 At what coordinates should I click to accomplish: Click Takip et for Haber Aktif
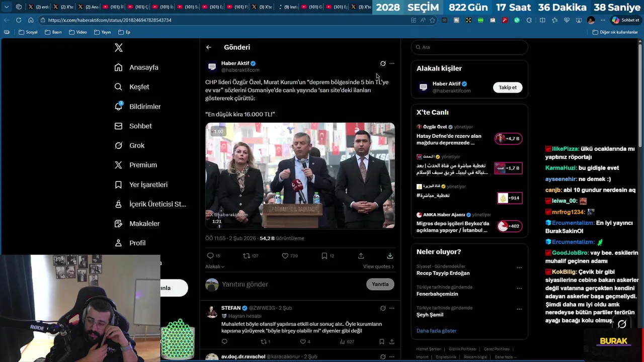[508, 87]
